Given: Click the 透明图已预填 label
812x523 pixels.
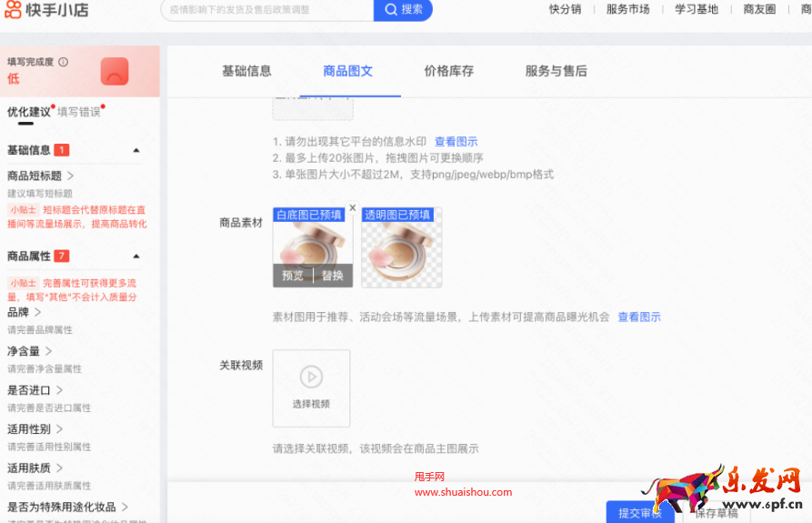Looking at the screenshot, I should [x=397, y=215].
